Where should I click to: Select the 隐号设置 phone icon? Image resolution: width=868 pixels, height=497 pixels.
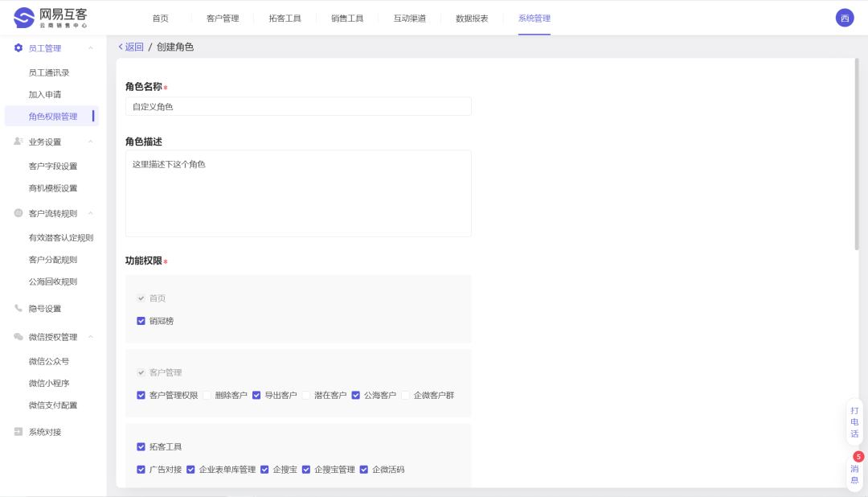(x=18, y=308)
